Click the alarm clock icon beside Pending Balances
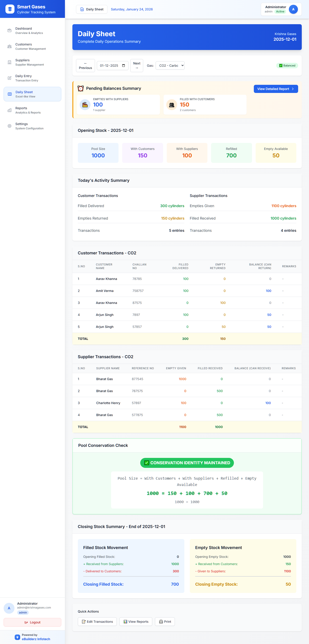Screen dimensions: 309x644 click(x=81, y=88)
